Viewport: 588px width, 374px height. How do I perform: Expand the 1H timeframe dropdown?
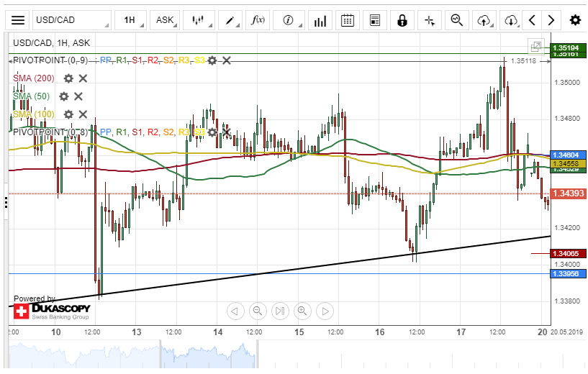coord(130,20)
